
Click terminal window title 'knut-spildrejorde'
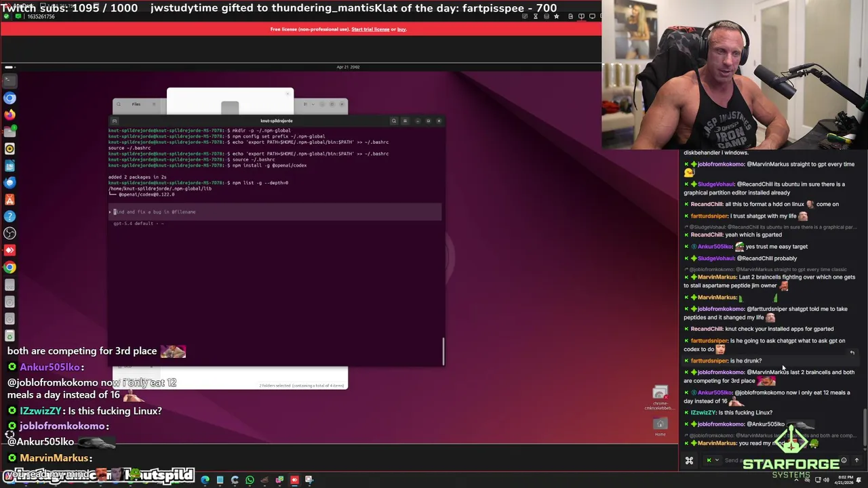tap(277, 121)
